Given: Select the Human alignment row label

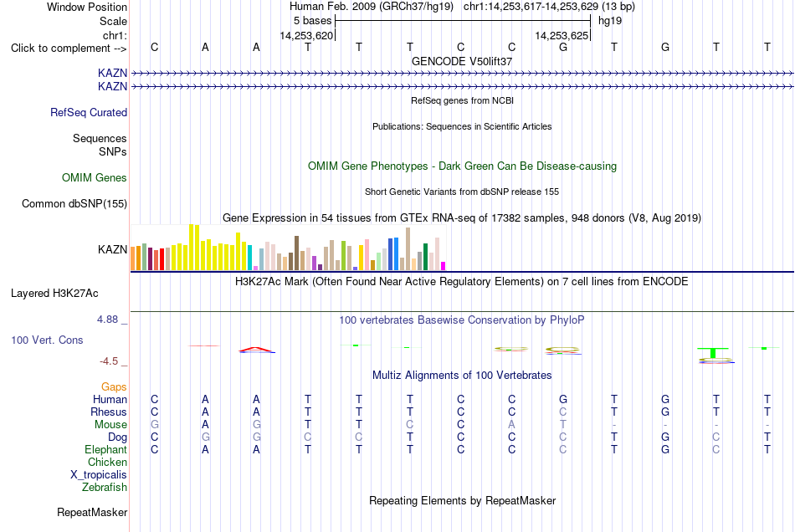Looking at the screenshot, I should (x=110, y=399).
